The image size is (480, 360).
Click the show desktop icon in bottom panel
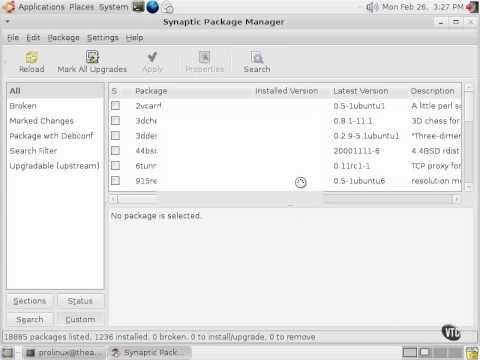pyautogui.click(x=7, y=352)
